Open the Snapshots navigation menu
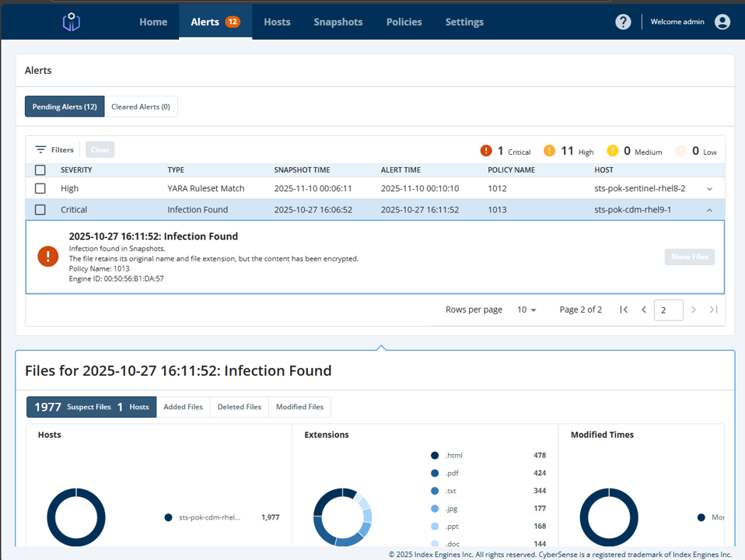This screenshot has width=745, height=560. [x=338, y=22]
